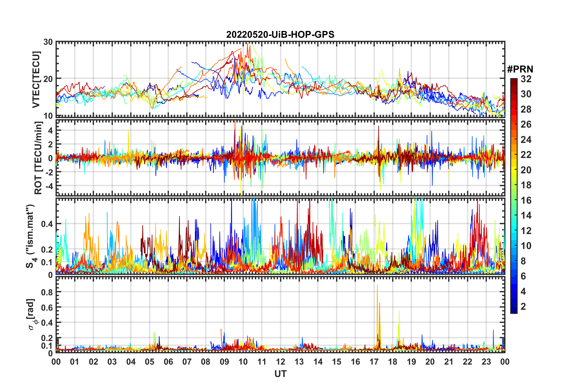
Task: Click x-axis hour tick label 09
Action: 224,362
